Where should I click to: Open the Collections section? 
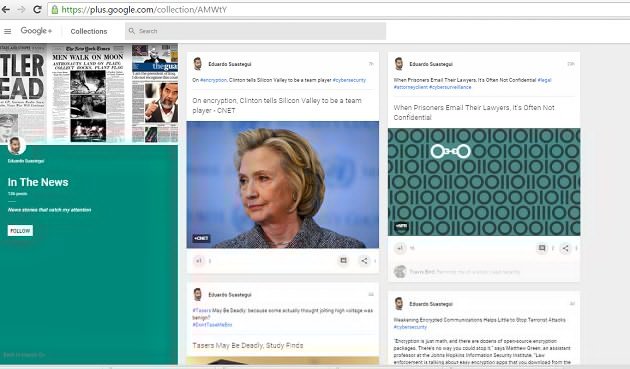coord(89,31)
